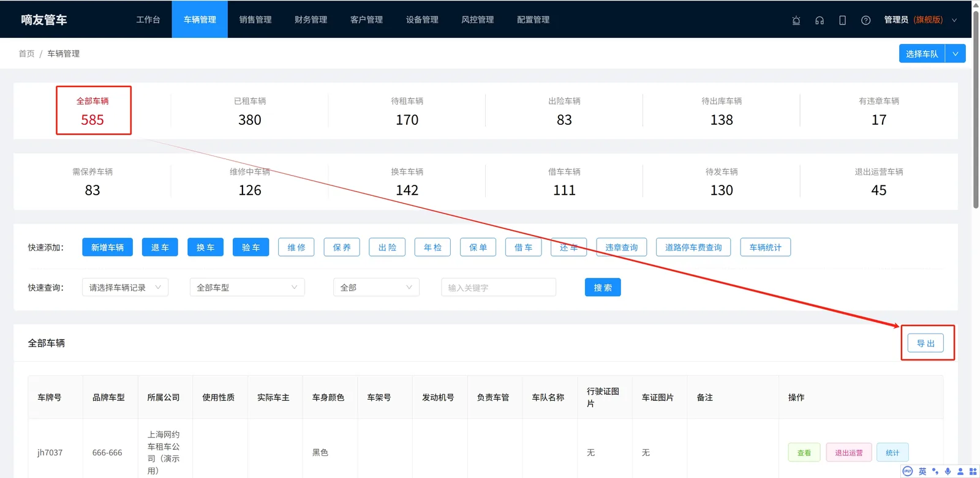Select the 待发车辆 130 stat

(722, 181)
